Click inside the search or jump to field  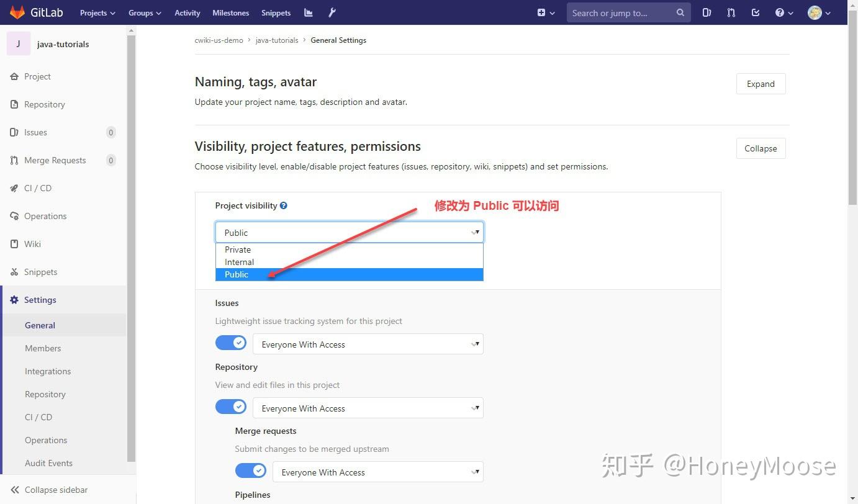tap(621, 12)
